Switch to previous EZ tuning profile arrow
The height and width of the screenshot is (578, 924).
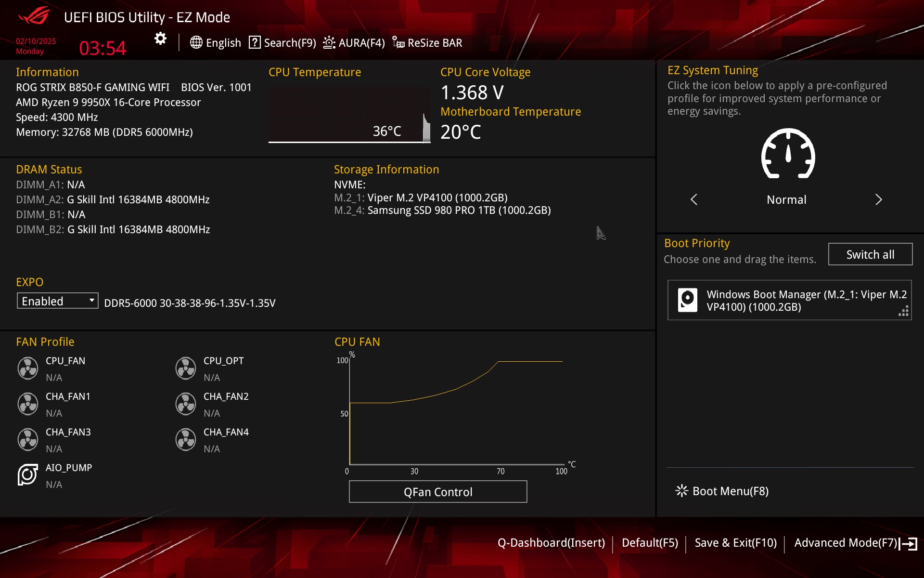coord(694,199)
